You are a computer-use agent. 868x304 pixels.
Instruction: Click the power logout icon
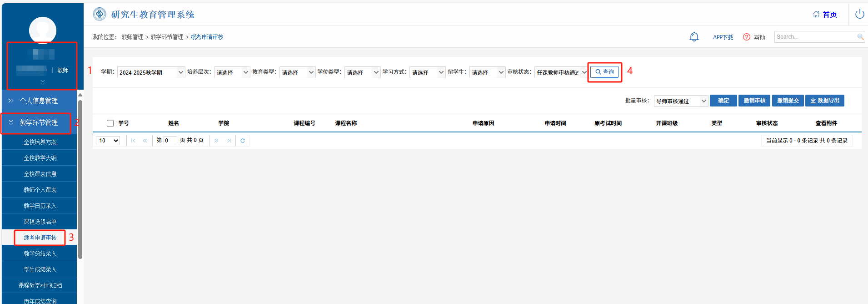[859, 14]
